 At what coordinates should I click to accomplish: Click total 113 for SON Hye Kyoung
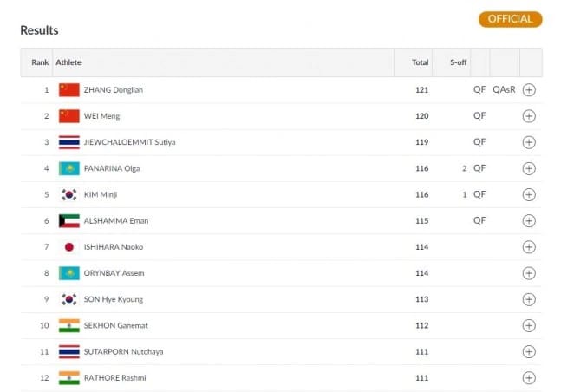(x=421, y=299)
